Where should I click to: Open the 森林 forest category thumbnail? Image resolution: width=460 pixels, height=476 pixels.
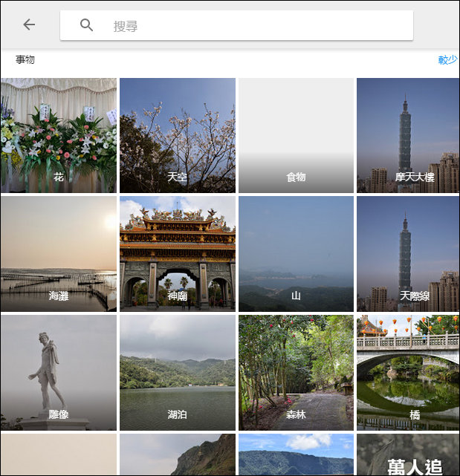(296, 373)
